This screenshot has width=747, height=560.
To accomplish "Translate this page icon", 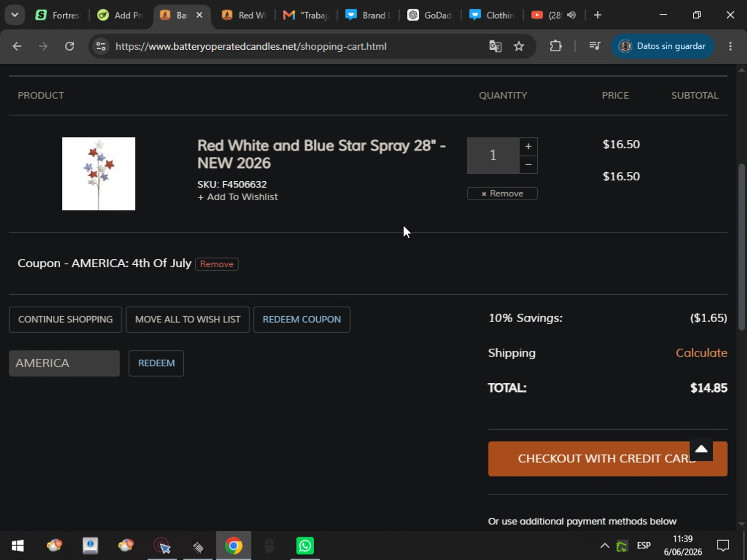I will pos(495,46).
